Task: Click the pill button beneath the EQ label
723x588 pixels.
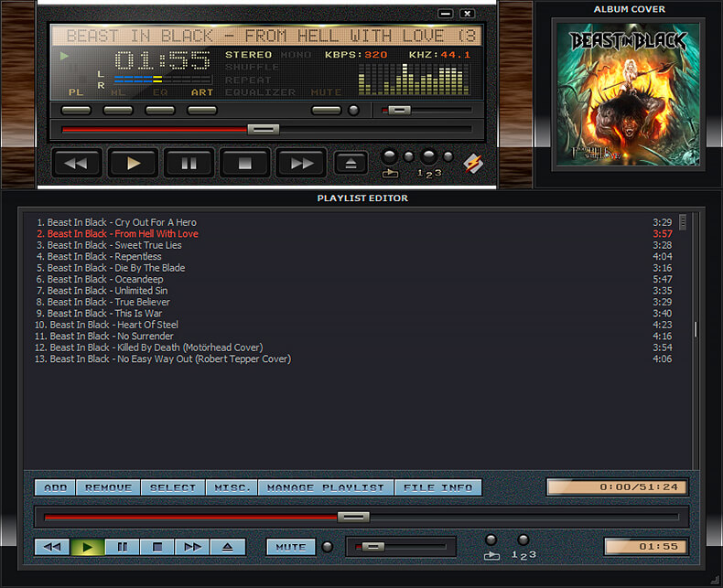Action: (160, 110)
